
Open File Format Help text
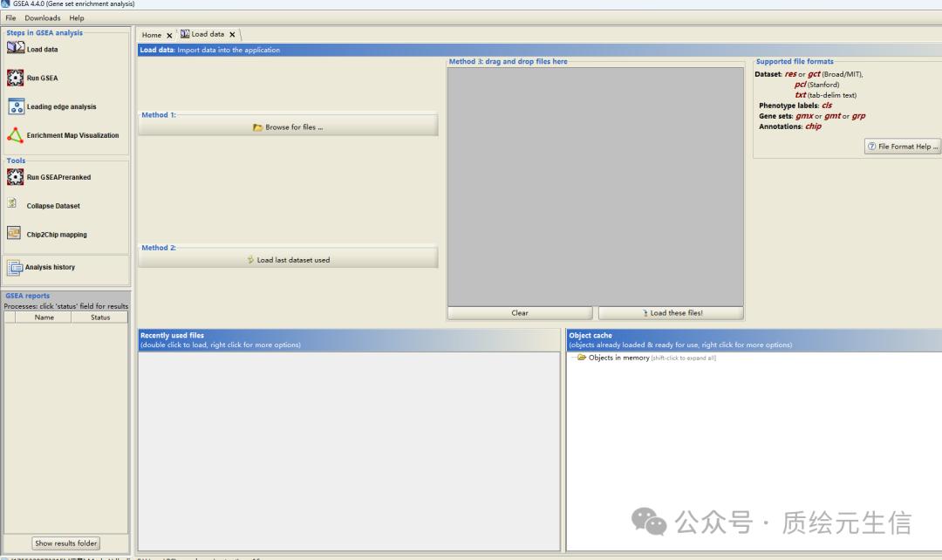tap(908, 147)
